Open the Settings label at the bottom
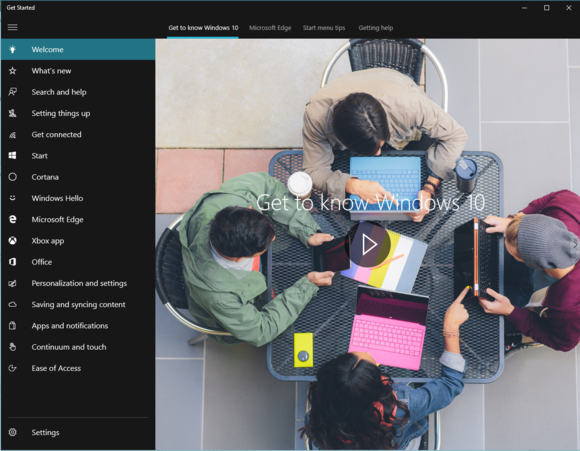This screenshot has width=580, height=451. click(x=45, y=433)
